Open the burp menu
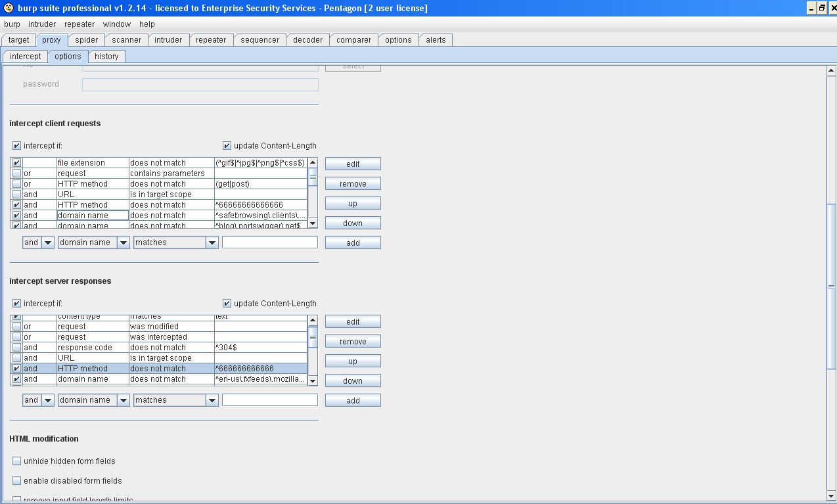Image resolution: width=837 pixels, height=504 pixels. [x=12, y=24]
